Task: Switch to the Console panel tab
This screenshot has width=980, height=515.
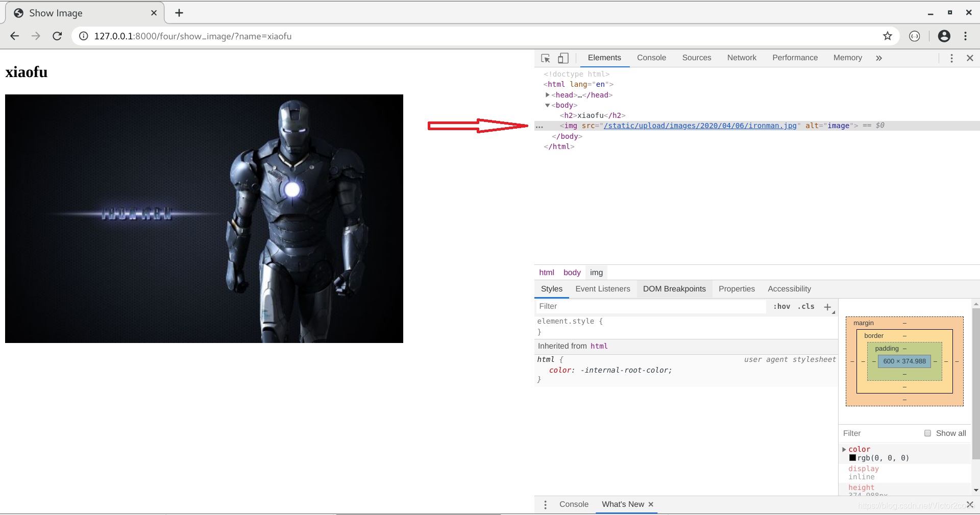Action: tap(651, 58)
